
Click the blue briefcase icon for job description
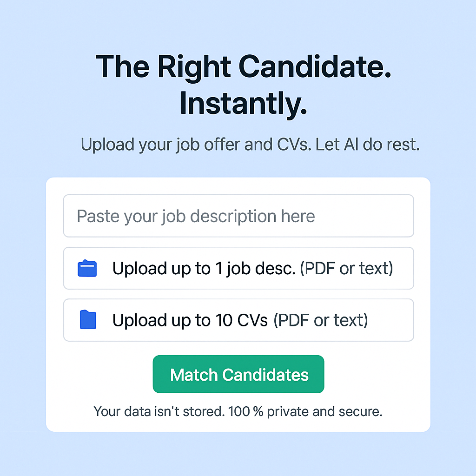(87, 268)
